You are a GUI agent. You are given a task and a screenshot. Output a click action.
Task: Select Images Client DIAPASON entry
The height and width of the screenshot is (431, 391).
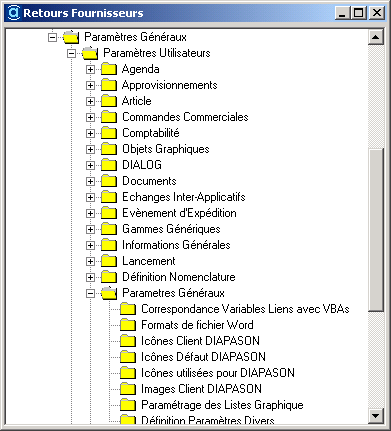pos(201,389)
